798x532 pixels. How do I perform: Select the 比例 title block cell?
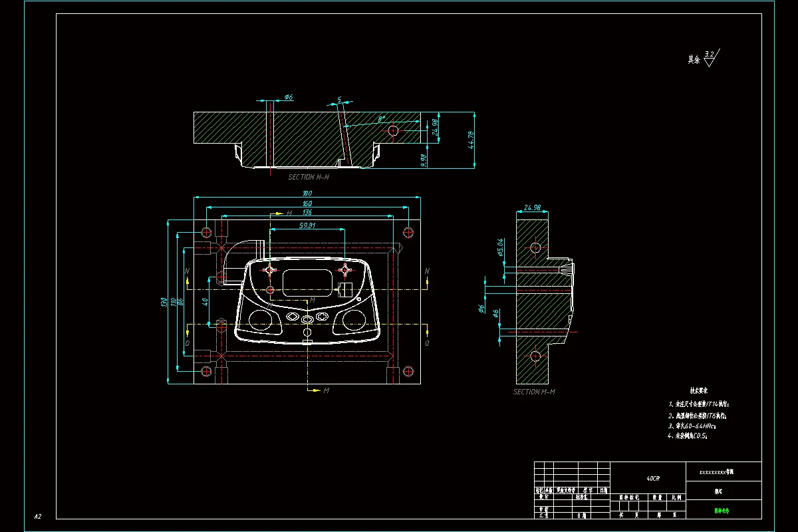[x=676, y=497]
